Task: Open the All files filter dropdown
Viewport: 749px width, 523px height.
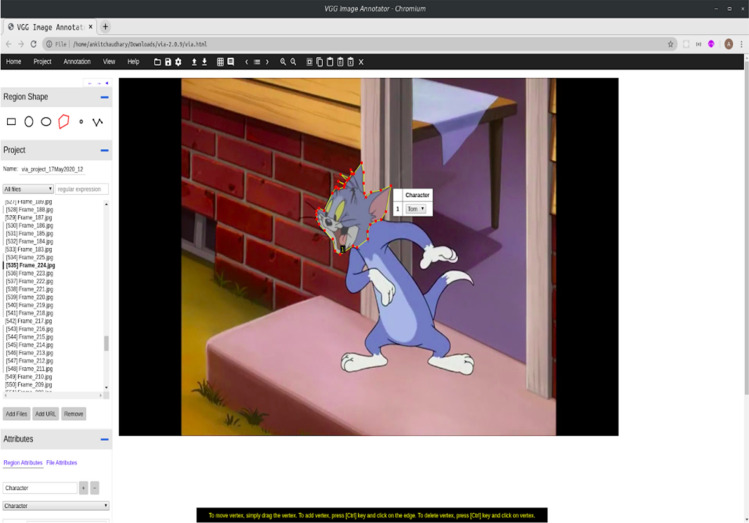Action: [28, 189]
